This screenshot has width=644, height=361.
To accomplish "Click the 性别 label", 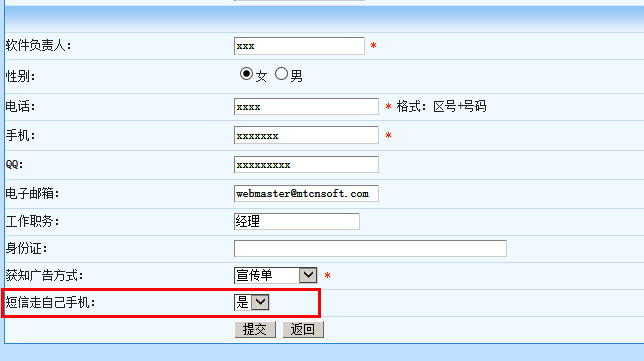I will [21, 76].
